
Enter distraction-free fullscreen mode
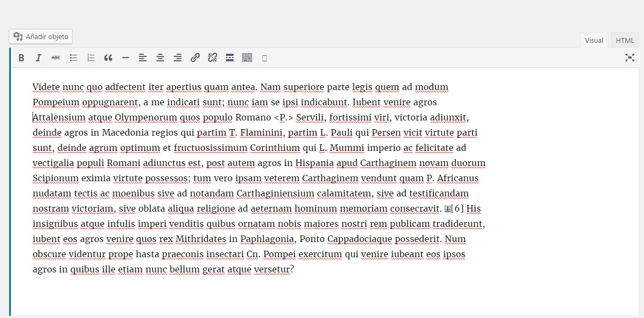point(629,58)
